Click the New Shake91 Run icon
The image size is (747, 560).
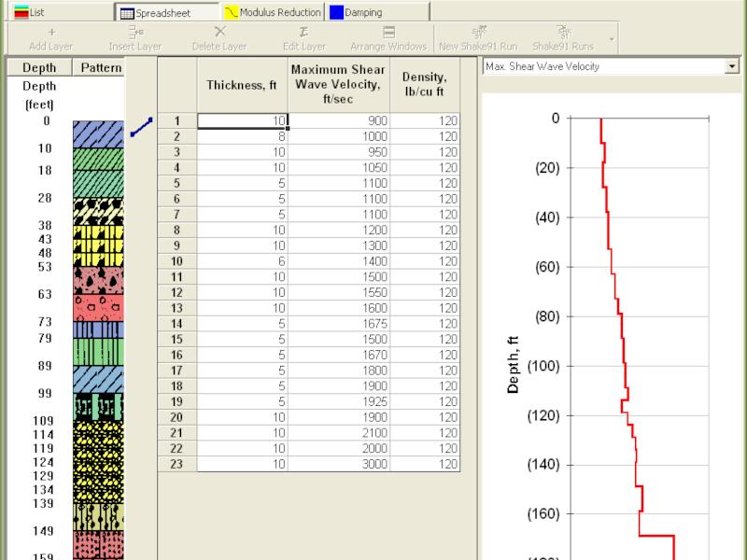tap(479, 32)
